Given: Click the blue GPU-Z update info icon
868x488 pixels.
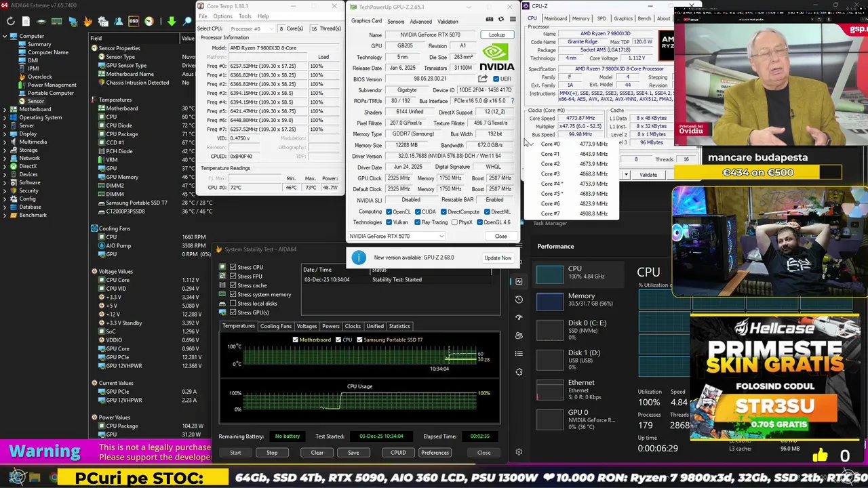Looking at the screenshot, I should pyautogui.click(x=359, y=258).
